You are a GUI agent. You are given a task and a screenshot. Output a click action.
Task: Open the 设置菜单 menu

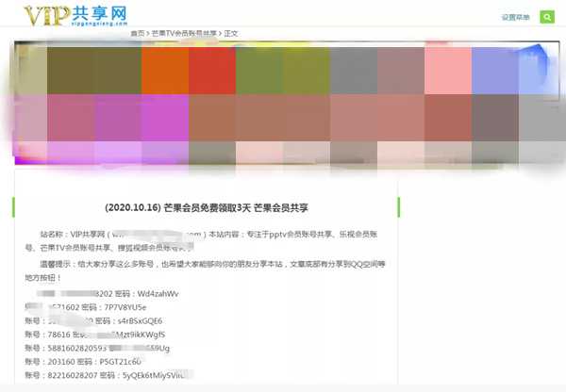point(515,16)
